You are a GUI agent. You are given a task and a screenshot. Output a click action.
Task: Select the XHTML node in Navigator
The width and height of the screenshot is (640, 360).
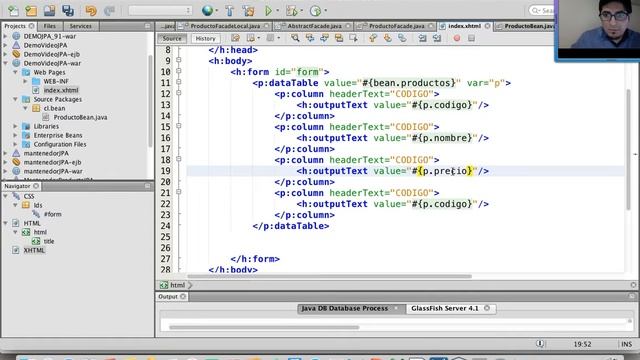pyautogui.click(x=34, y=250)
